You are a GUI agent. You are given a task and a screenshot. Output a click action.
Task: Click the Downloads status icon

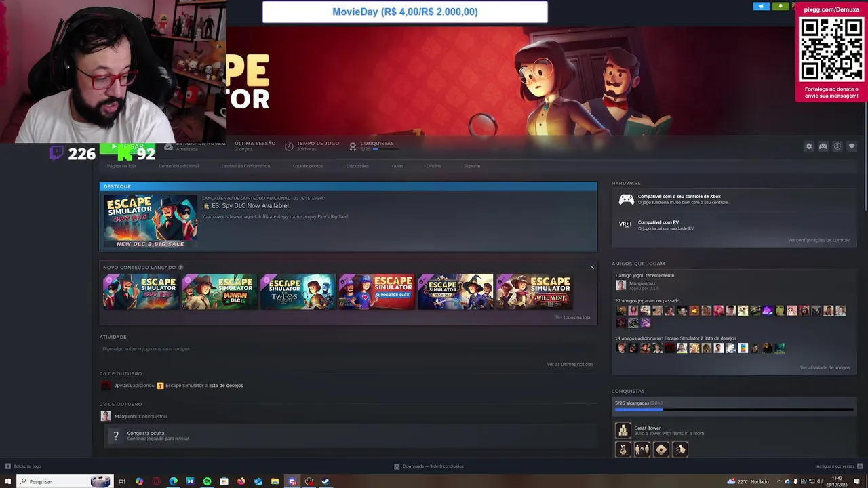tap(397, 466)
